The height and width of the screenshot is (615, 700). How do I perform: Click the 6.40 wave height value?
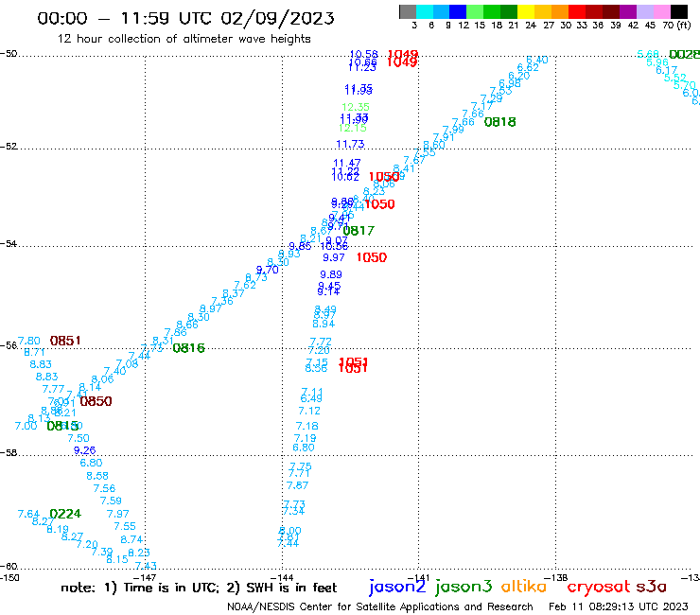click(x=537, y=60)
